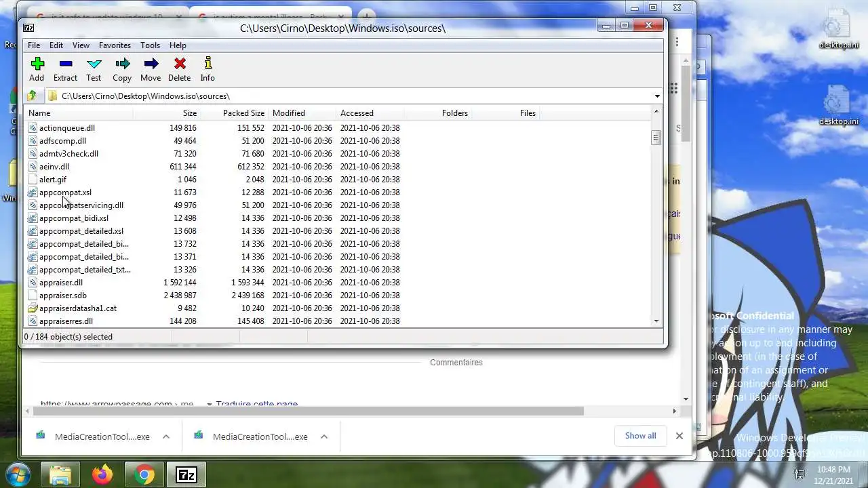Click the Add toolbar icon
Screen dimensions: 868x488
click(37, 64)
